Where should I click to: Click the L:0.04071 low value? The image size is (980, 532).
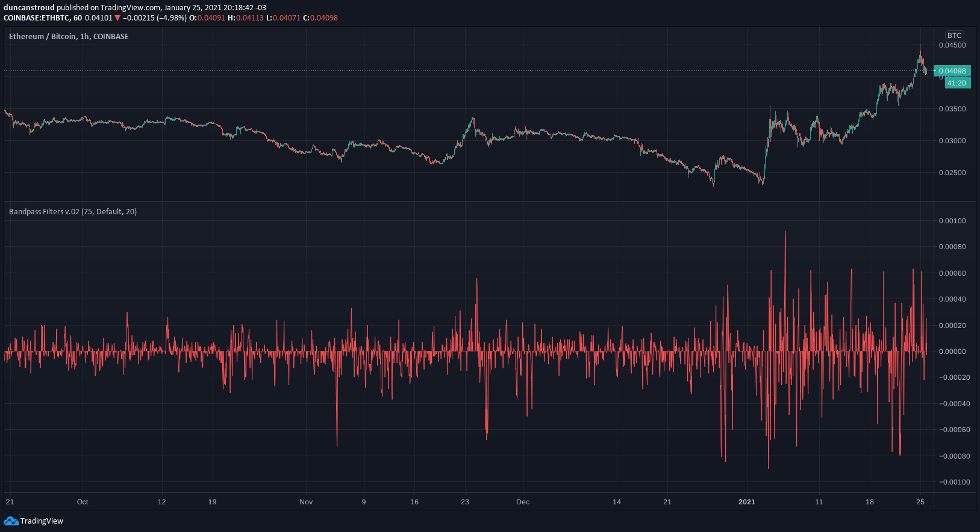pyautogui.click(x=283, y=18)
